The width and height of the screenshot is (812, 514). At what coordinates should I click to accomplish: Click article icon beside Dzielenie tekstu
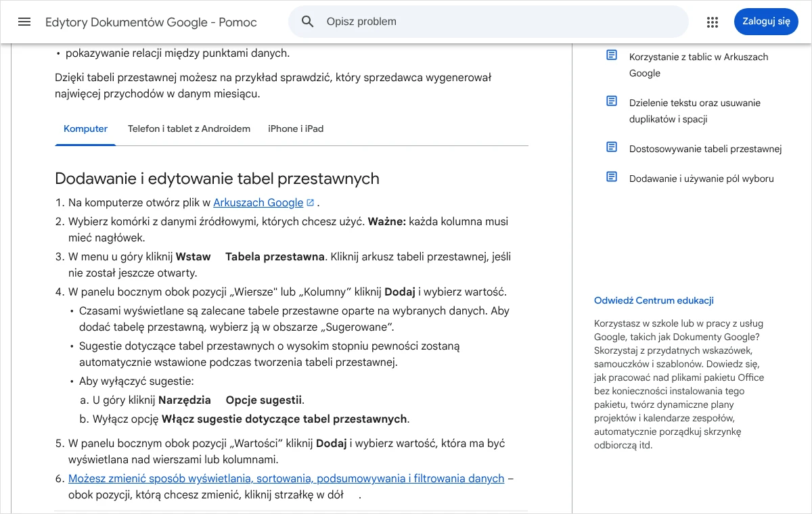point(612,101)
